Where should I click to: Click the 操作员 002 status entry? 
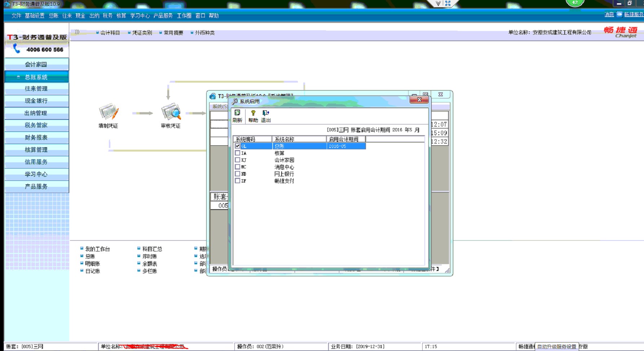click(281, 347)
